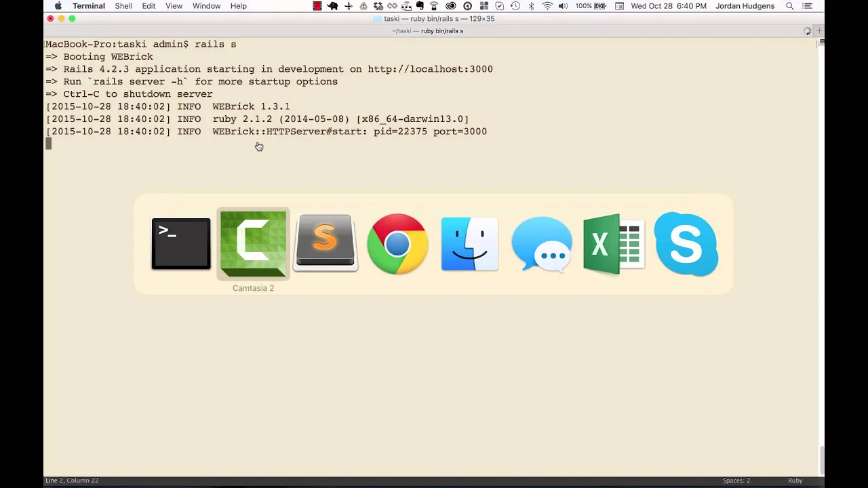Open the Time Machine menu bar icon

tap(515, 6)
